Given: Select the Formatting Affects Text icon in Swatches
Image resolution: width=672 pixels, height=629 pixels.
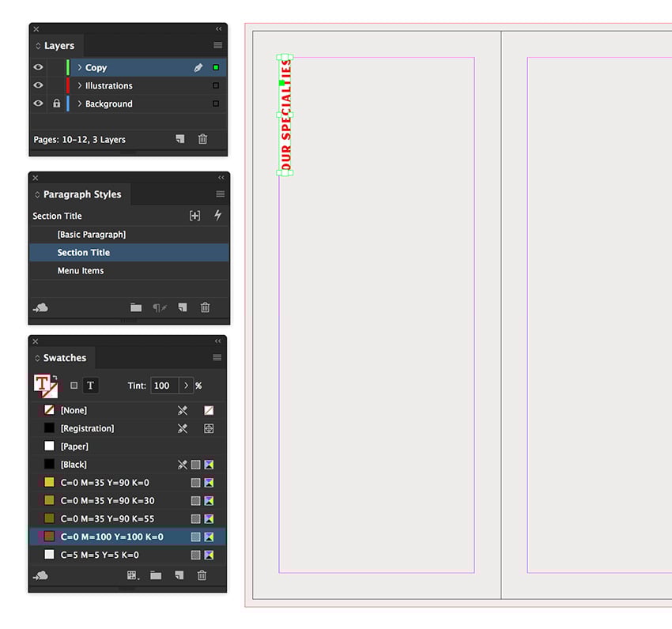Looking at the screenshot, I should [x=91, y=386].
